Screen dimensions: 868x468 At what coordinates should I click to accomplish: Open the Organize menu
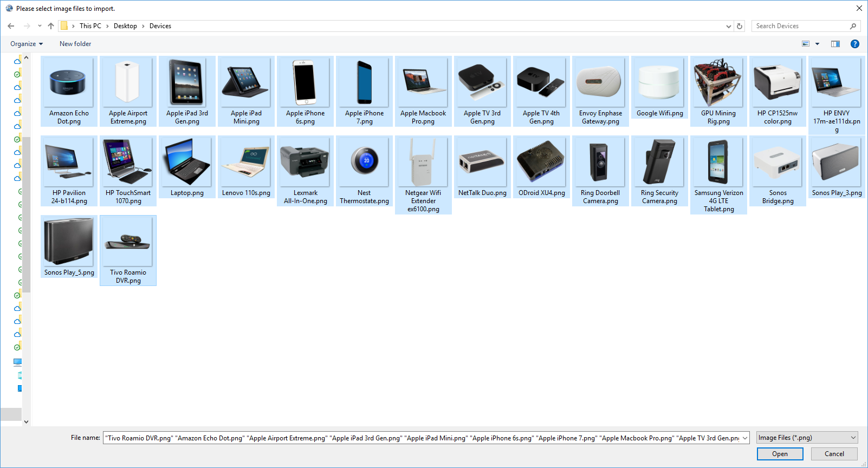click(x=27, y=44)
